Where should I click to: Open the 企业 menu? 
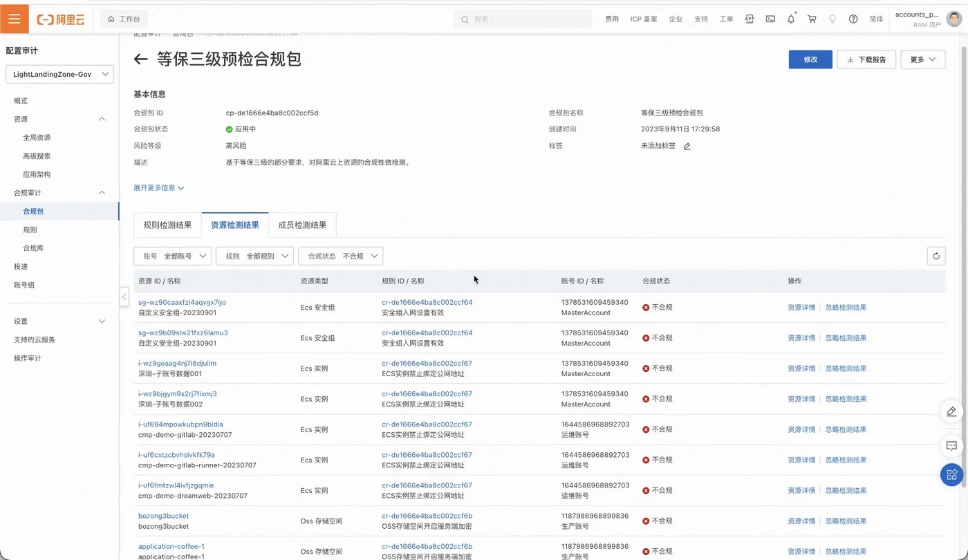(676, 19)
